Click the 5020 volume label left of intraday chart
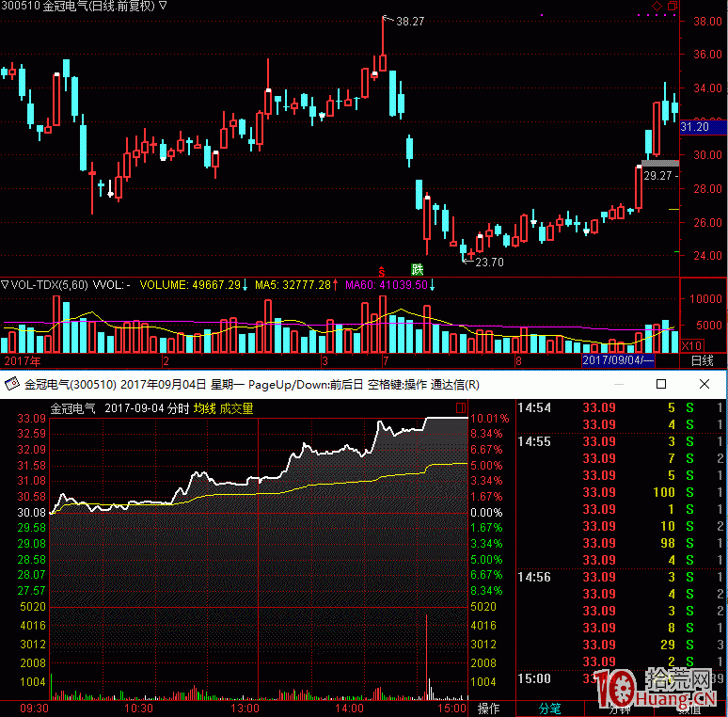 pos(33,607)
